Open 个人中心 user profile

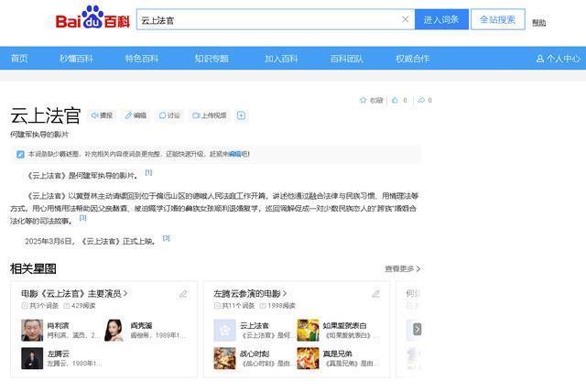[559, 59]
